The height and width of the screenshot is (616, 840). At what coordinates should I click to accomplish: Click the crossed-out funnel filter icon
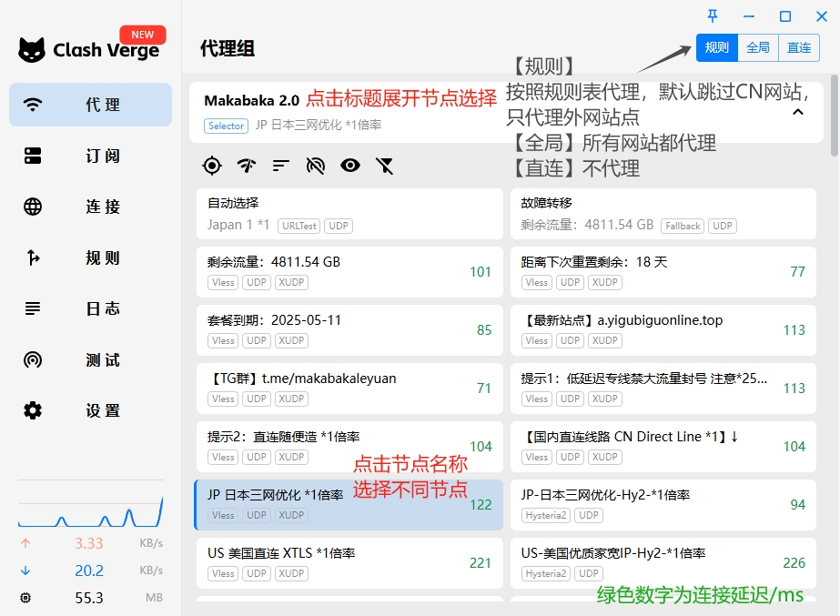click(x=385, y=166)
